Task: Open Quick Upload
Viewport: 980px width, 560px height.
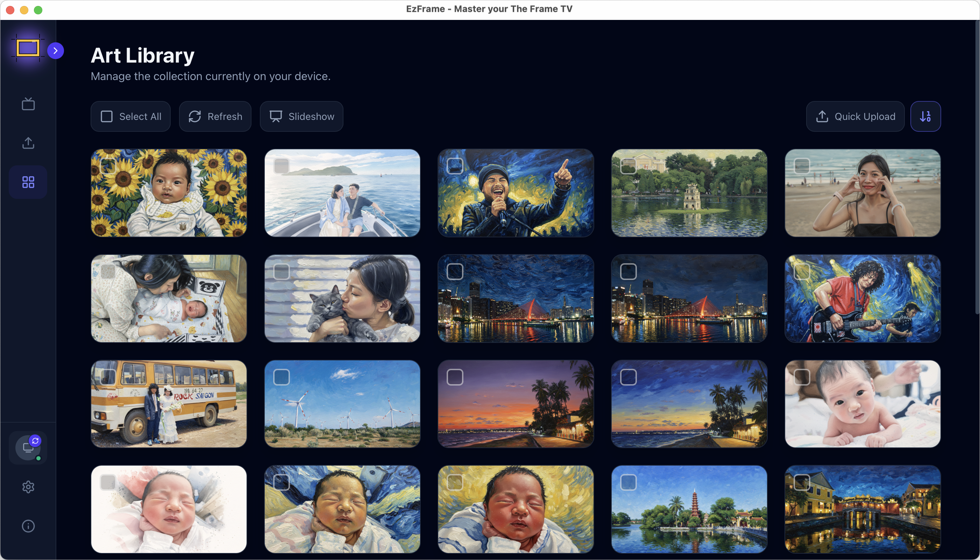Action: (855, 116)
